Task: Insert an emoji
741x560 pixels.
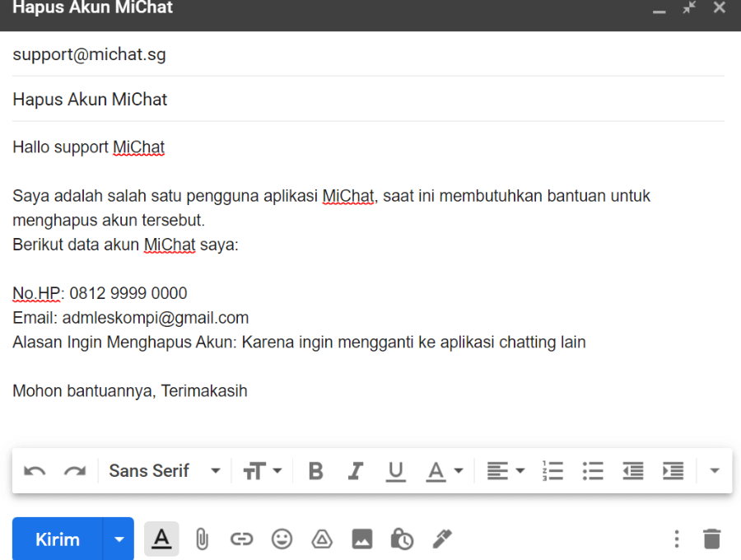Action: click(282, 539)
